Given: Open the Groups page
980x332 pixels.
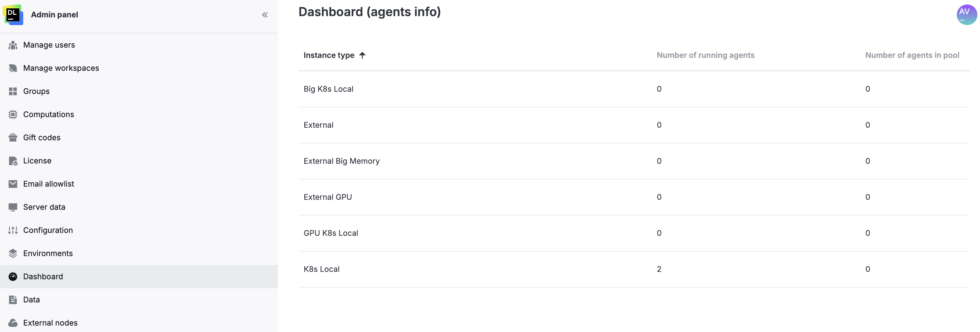Looking at the screenshot, I should click(x=36, y=91).
